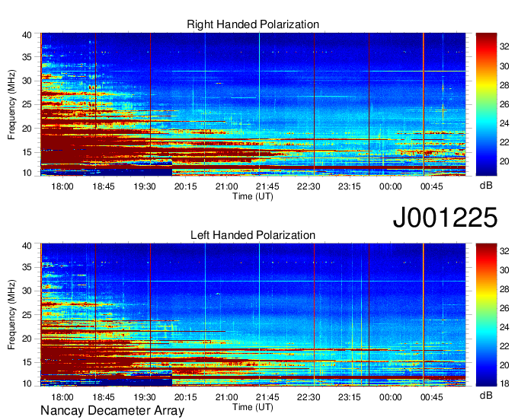Click the "40" frequency tick of Right Handed plot
The height and width of the screenshot is (420, 518).
[27, 35]
